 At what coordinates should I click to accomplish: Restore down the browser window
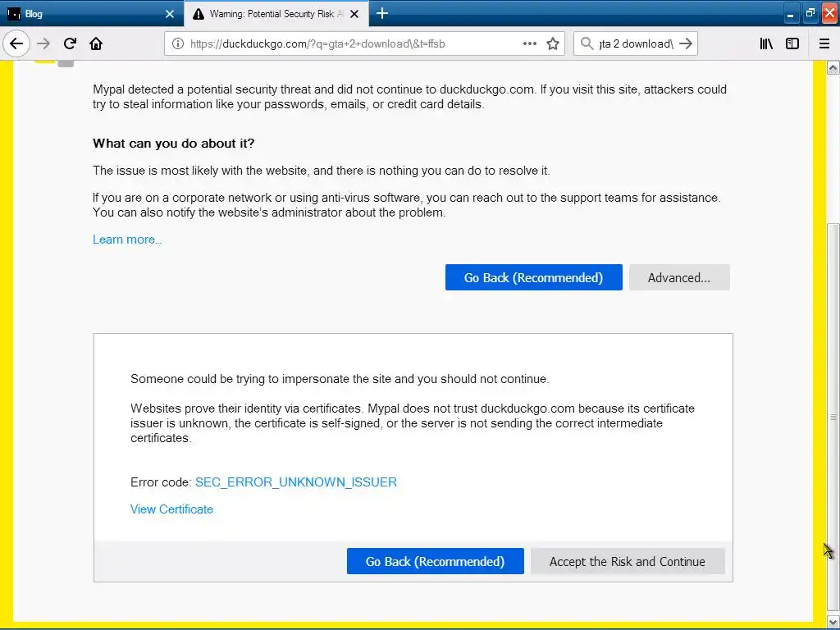(810, 13)
